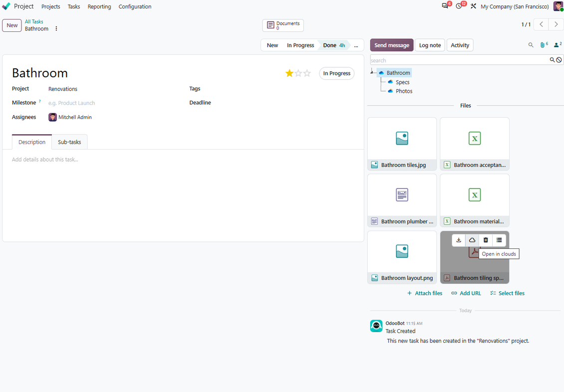Click Open in clouds icon
564x392 pixels.
[472, 240]
